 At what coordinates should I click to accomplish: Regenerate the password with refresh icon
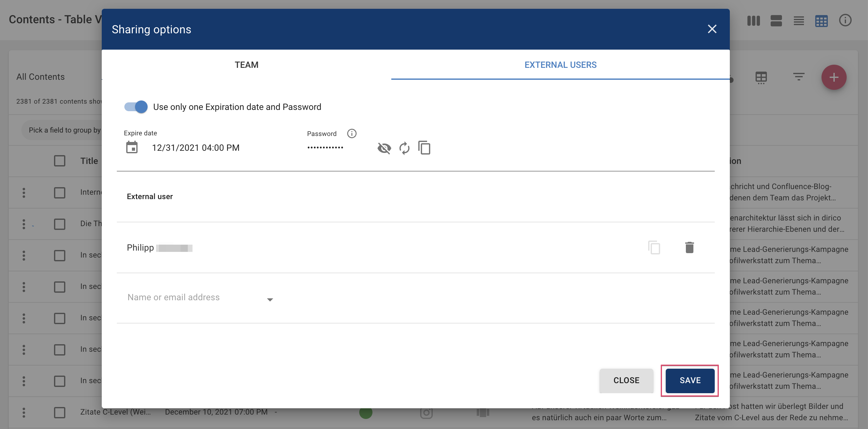[x=404, y=148]
